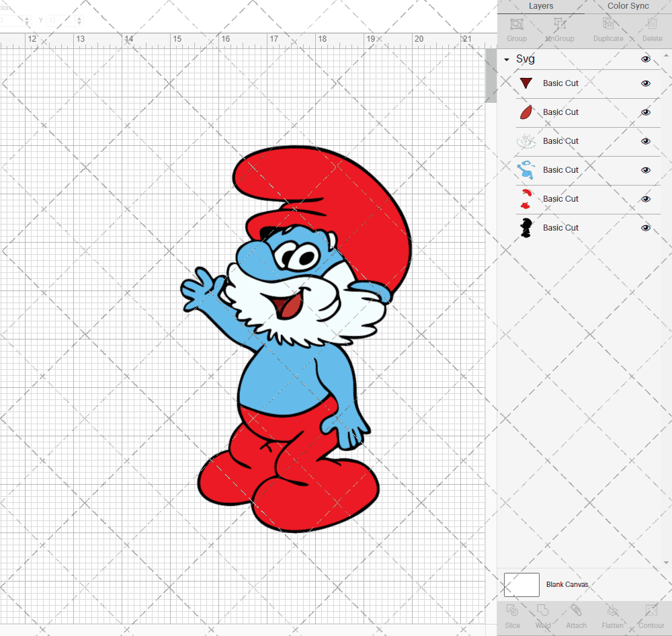Click the Blank Canvas color swatch
The image size is (672, 636).
click(x=521, y=584)
